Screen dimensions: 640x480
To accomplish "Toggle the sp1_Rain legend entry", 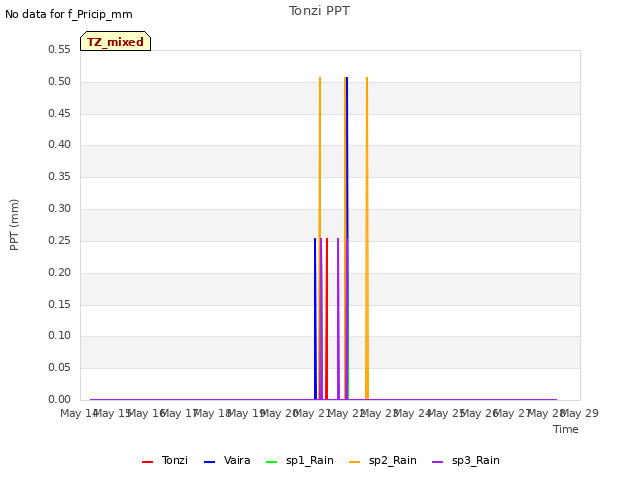I will (300, 460).
